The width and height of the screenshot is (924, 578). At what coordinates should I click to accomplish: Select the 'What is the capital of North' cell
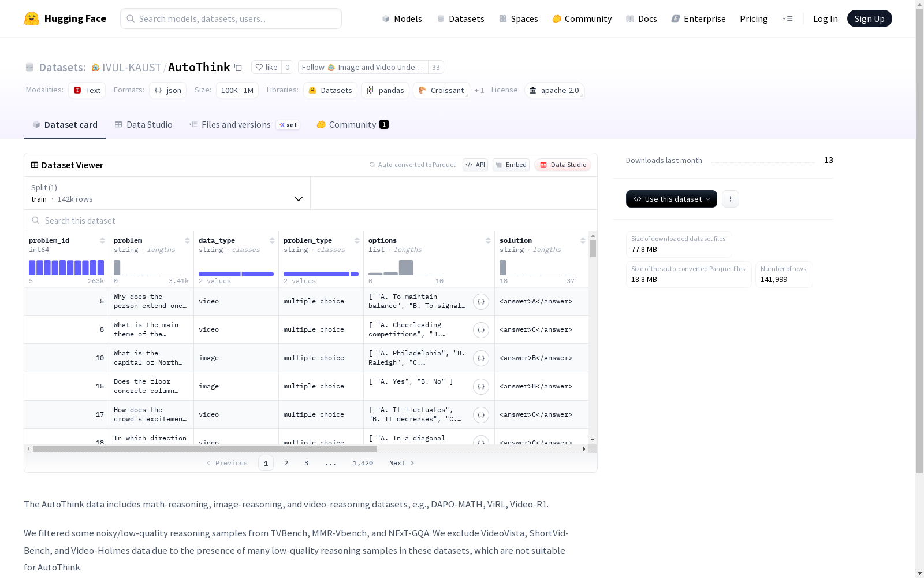(151, 358)
